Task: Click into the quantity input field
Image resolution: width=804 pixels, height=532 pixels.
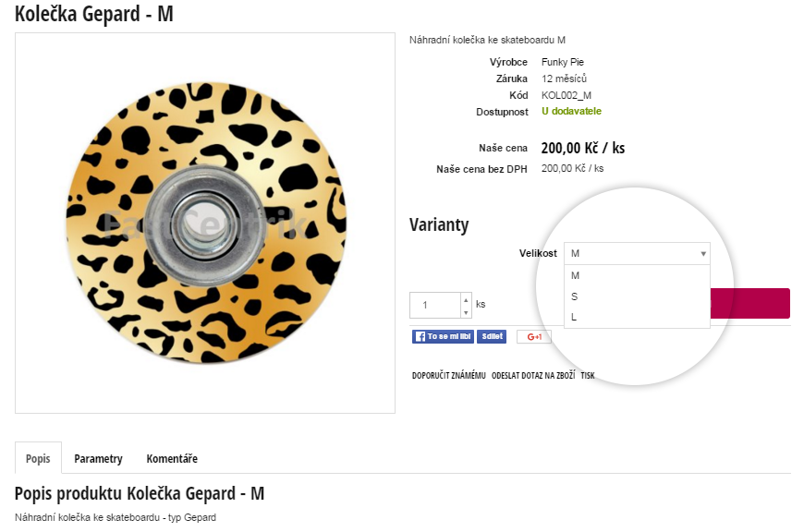Action: (x=435, y=306)
